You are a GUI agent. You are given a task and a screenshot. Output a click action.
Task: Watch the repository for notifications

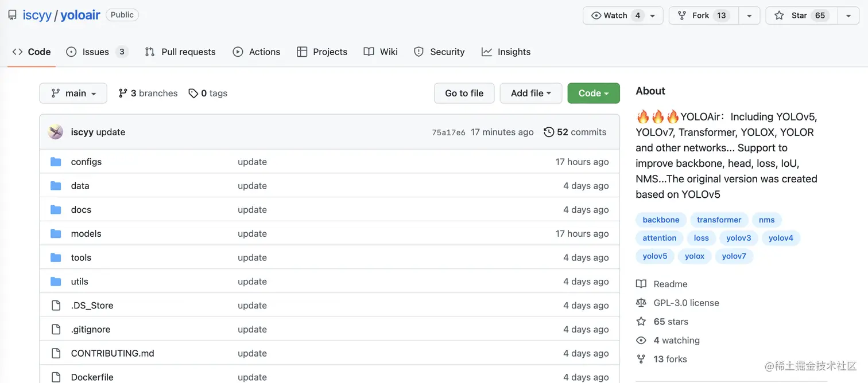tap(615, 15)
